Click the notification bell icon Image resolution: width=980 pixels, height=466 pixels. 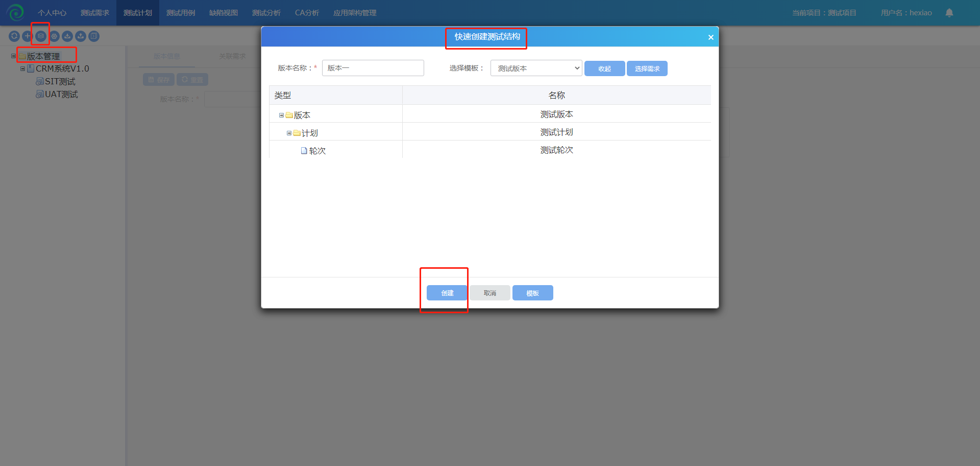pos(949,13)
